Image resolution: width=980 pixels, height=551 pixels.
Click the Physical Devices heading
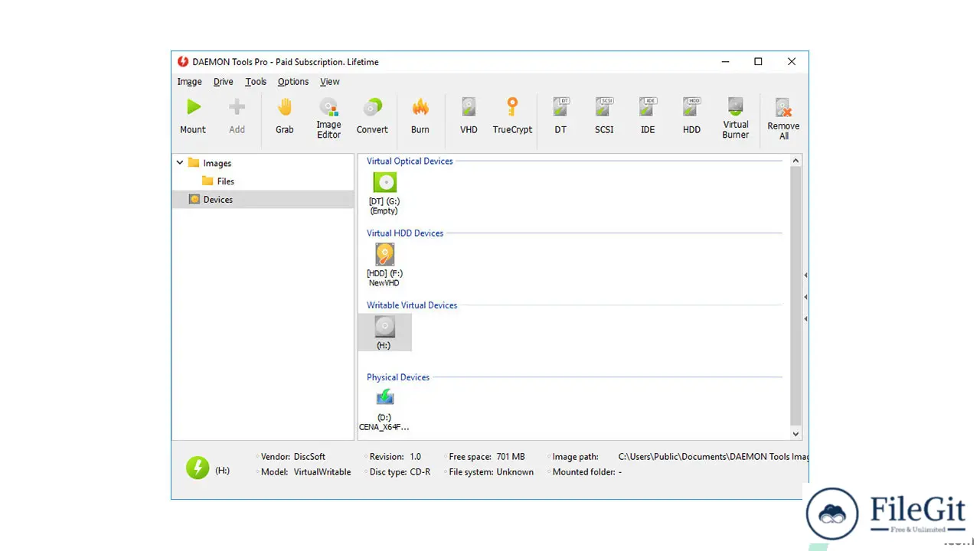coord(398,377)
